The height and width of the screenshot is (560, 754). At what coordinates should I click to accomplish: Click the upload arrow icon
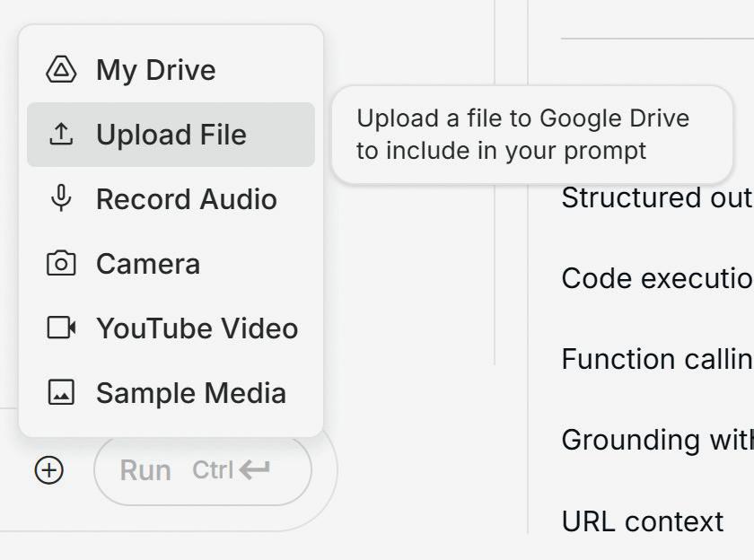(x=61, y=135)
